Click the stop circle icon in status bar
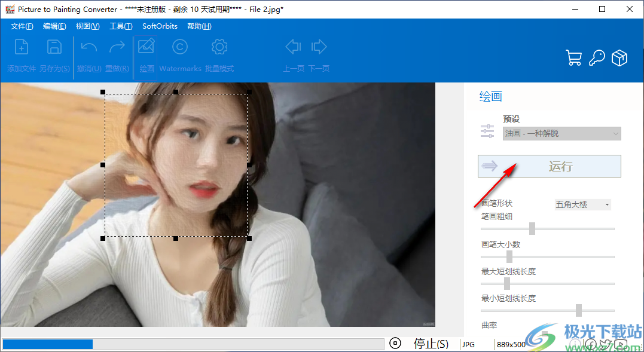The width and height of the screenshot is (644, 352). tap(395, 344)
